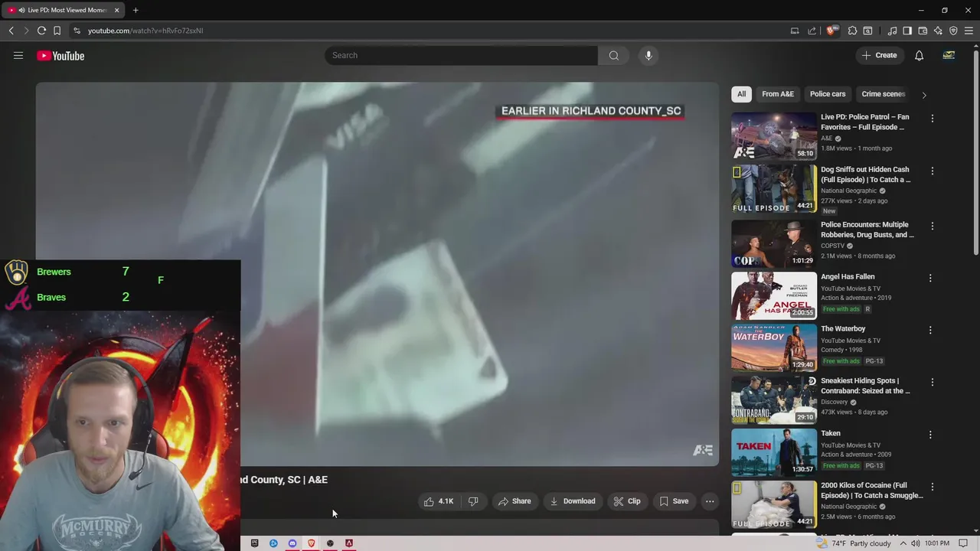
Task: Open options for Sneakiest Hiding Spots video
Action: tap(932, 382)
